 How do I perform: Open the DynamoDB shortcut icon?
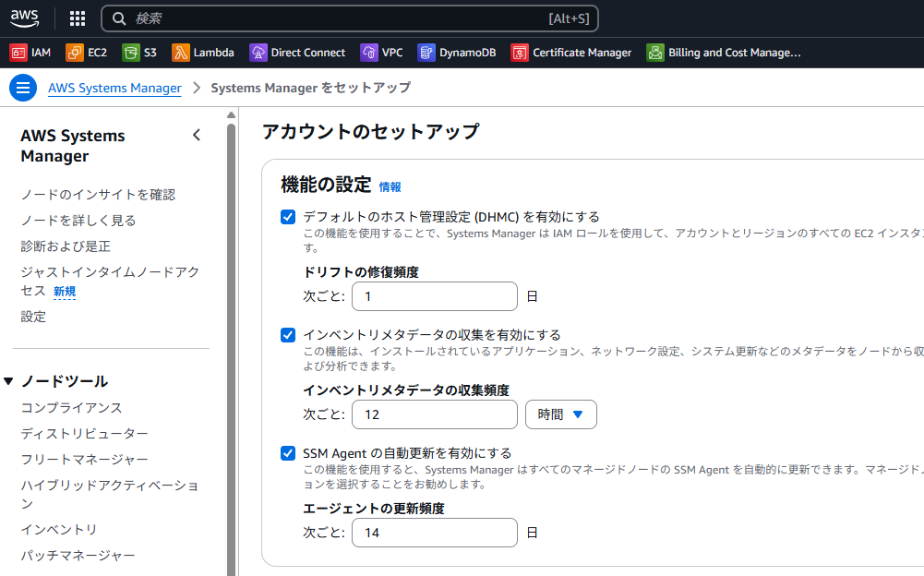tap(426, 53)
